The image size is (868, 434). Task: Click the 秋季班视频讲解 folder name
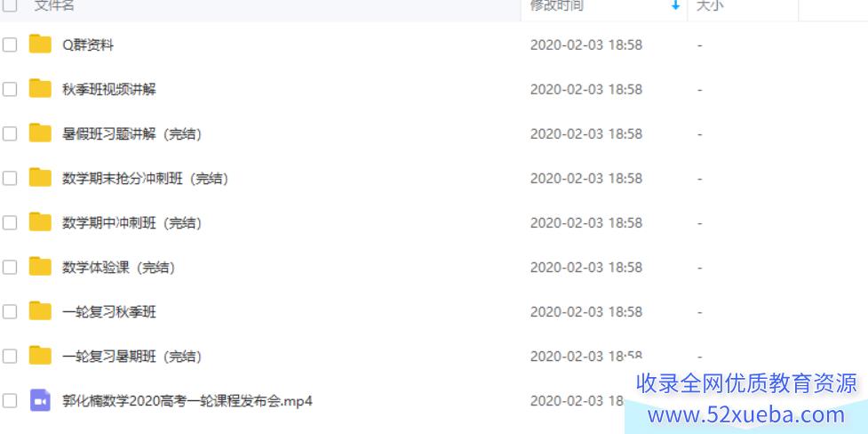pyautogui.click(x=109, y=89)
